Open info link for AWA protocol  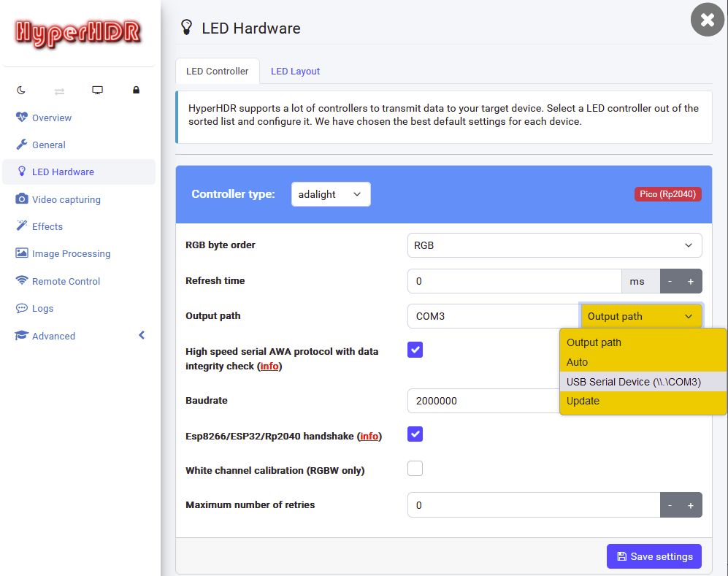(x=269, y=366)
